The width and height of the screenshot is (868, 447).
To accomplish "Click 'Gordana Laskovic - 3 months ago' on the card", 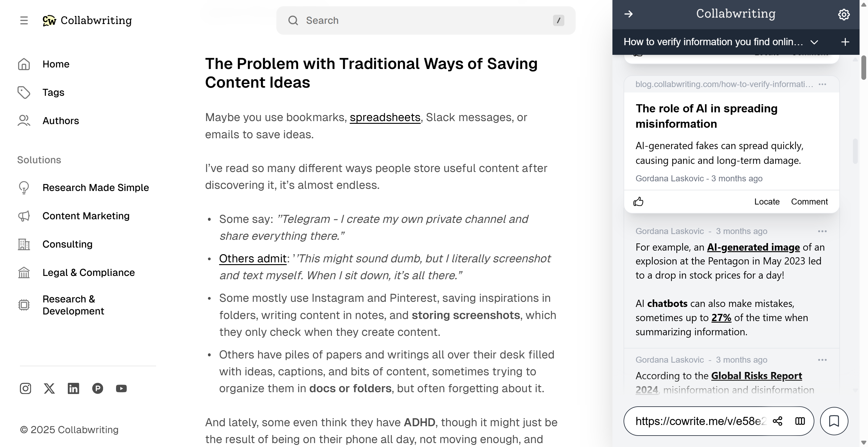I will [x=699, y=179].
